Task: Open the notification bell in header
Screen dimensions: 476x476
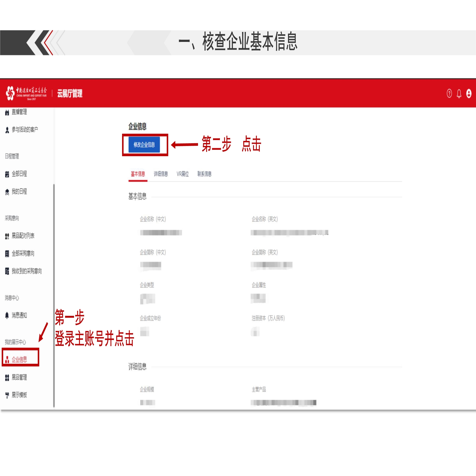Action: coord(459,94)
